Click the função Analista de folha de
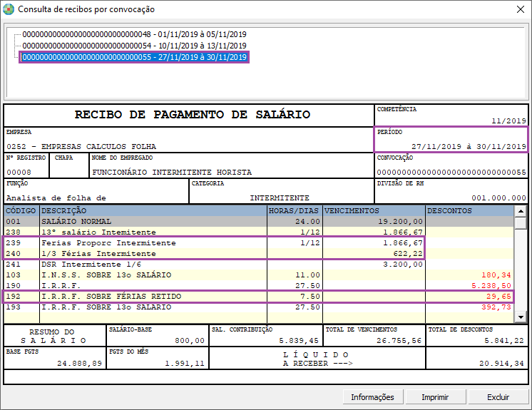The width and height of the screenshot is (532, 410). (x=56, y=198)
